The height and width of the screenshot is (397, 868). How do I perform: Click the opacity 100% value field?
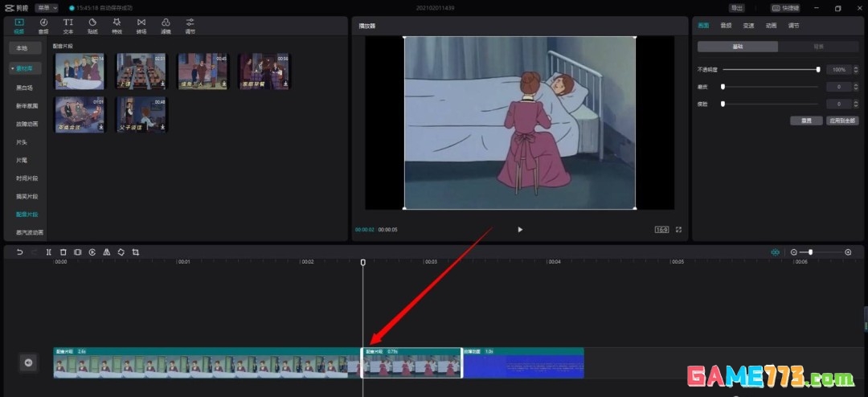(x=839, y=70)
